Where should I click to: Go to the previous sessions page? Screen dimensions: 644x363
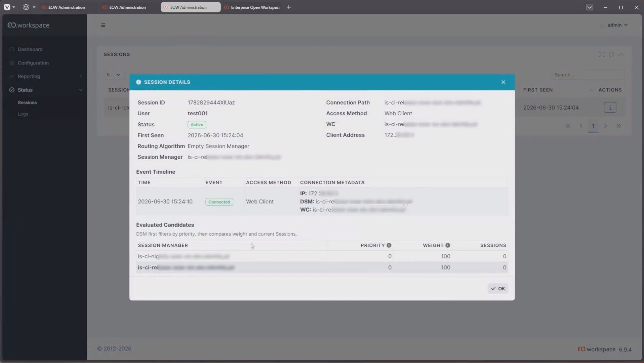[581, 126]
